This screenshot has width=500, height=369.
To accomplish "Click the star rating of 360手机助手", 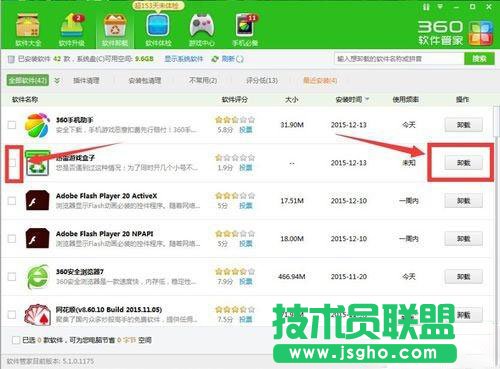I will click(x=235, y=119).
